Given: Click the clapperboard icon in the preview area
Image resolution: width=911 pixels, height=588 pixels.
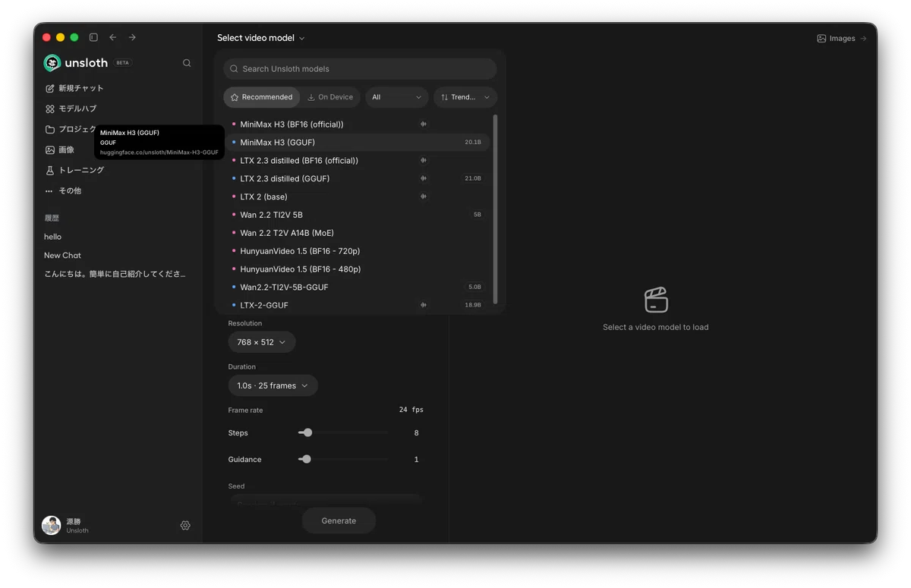Looking at the screenshot, I should pos(656,300).
